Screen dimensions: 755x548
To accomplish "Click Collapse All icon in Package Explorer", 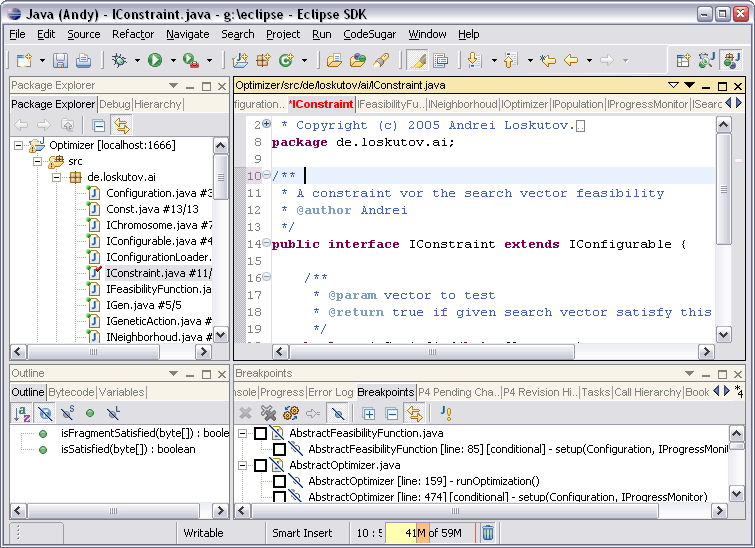I will (x=98, y=125).
